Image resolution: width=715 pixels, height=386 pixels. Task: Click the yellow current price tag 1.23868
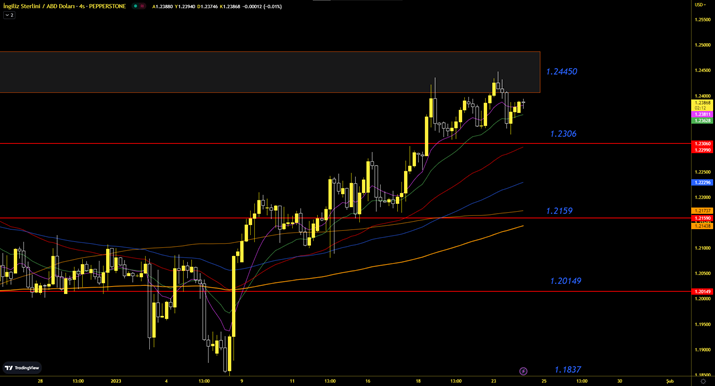coord(702,103)
